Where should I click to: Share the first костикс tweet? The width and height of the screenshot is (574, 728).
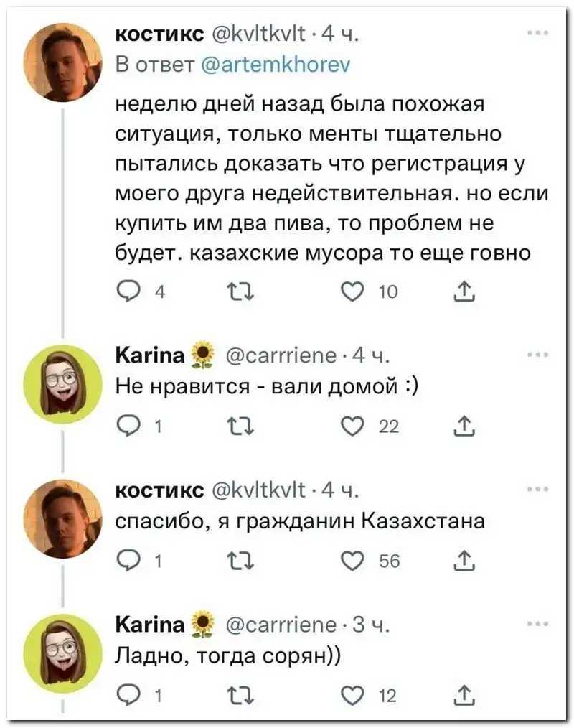tap(462, 293)
